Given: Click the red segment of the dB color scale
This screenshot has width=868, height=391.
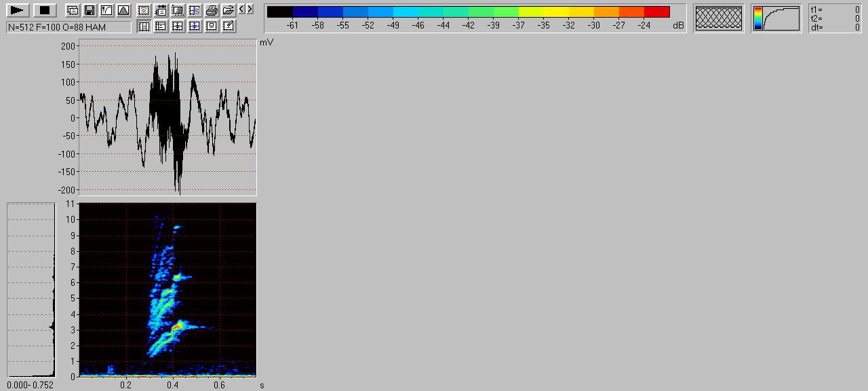Looking at the screenshot, I should [x=656, y=12].
